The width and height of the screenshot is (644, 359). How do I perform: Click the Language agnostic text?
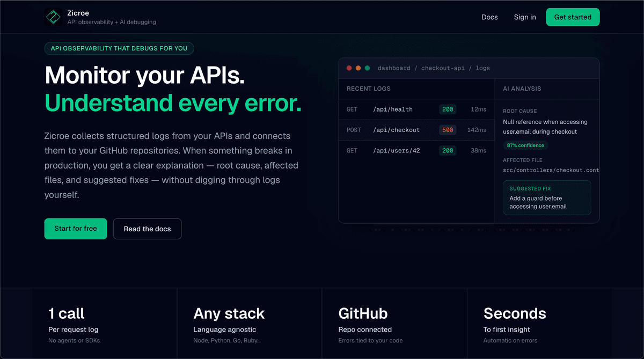tap(225, 329)
